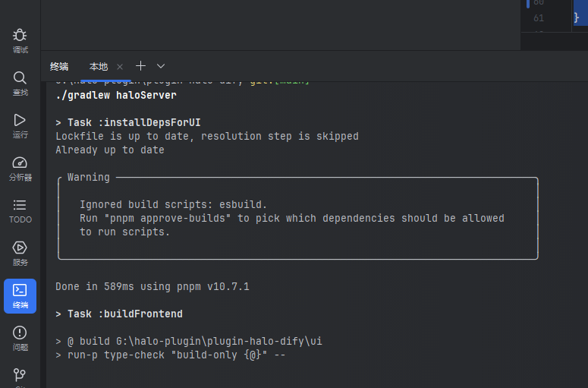588x388 pixels.
Task: Click the closing brace in editor
Action: (x=576, y=18)
